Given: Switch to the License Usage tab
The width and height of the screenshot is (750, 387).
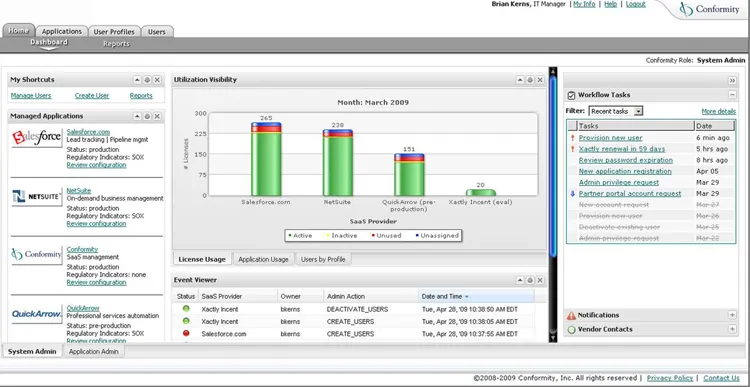Looking at the screenshot, I should click(202, 259).
